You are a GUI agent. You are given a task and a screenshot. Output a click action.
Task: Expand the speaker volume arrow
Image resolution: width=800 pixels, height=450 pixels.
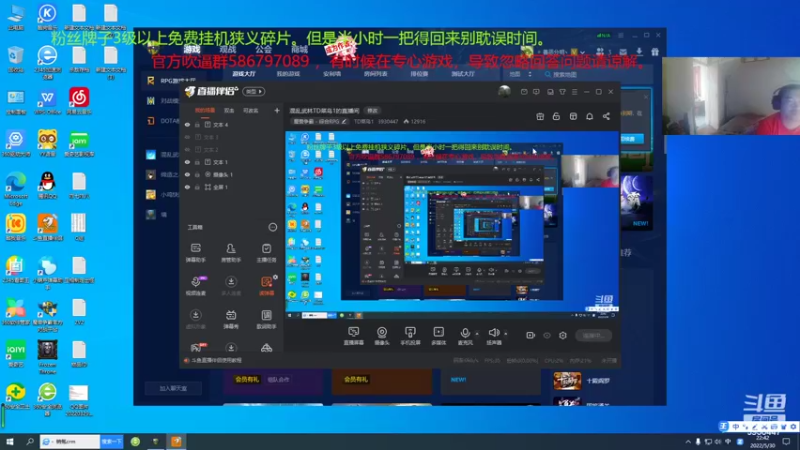point(506,333)
